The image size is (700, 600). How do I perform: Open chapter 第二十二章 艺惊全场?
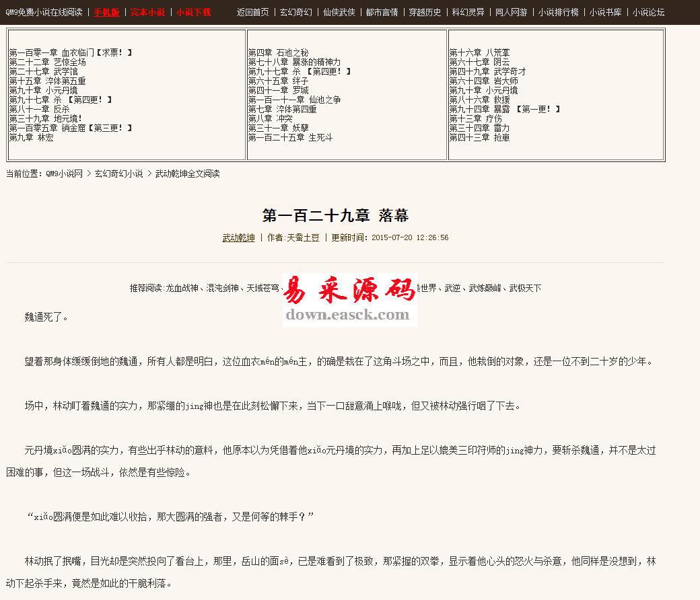(47, 62)
